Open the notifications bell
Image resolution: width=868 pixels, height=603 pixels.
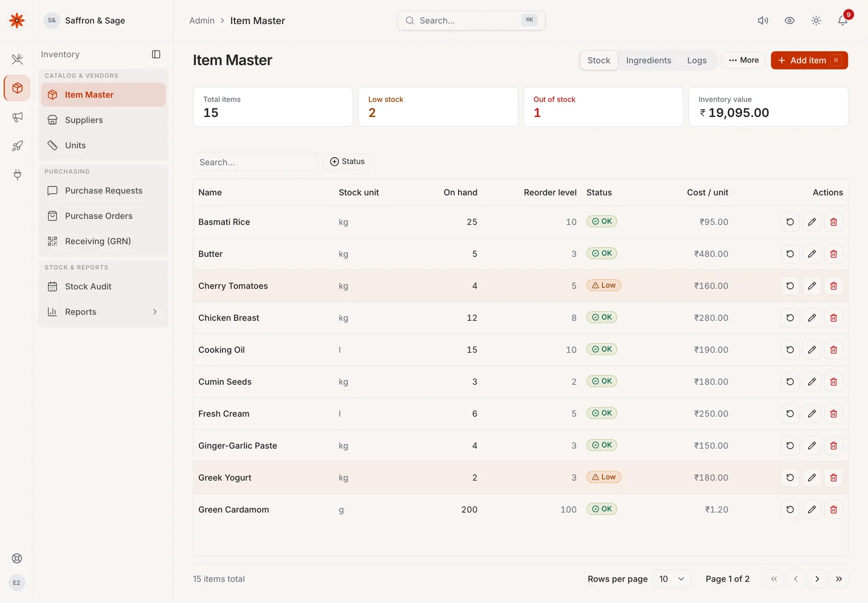(x=843, y=21)
